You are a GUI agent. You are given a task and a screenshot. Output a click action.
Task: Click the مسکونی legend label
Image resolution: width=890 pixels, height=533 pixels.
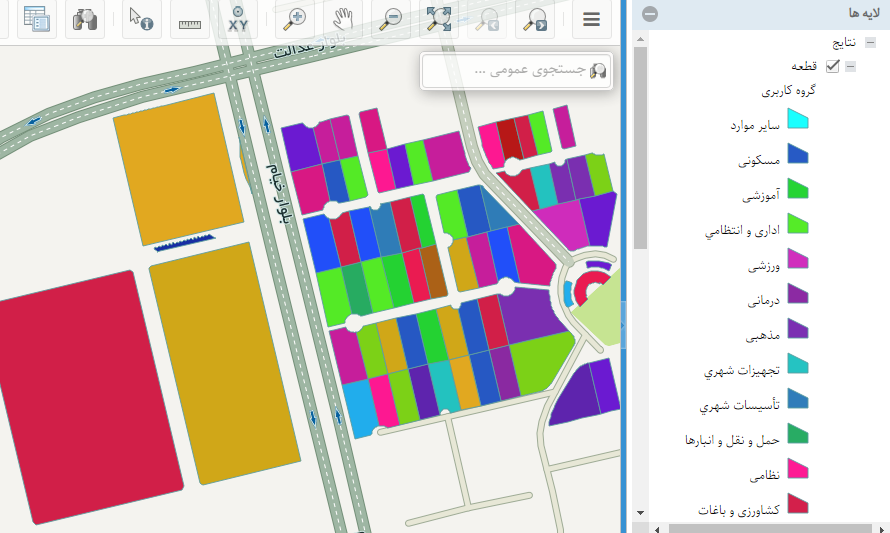pos(759,160)
